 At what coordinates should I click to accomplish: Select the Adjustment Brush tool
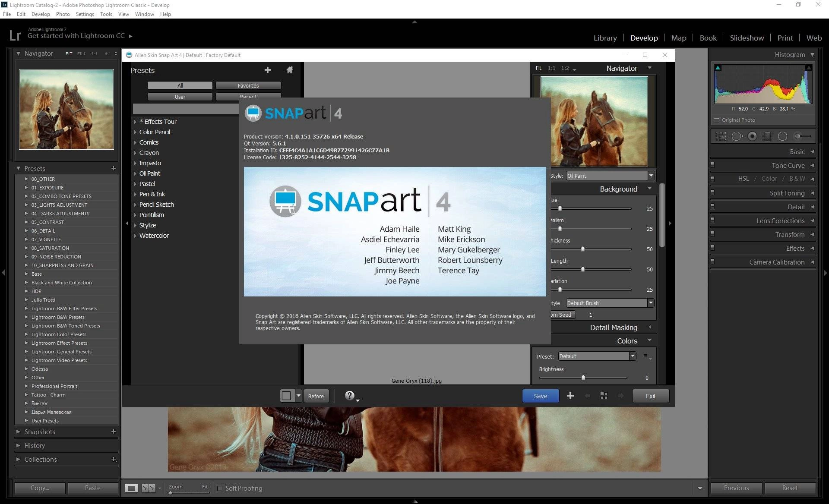coord(803,136)
